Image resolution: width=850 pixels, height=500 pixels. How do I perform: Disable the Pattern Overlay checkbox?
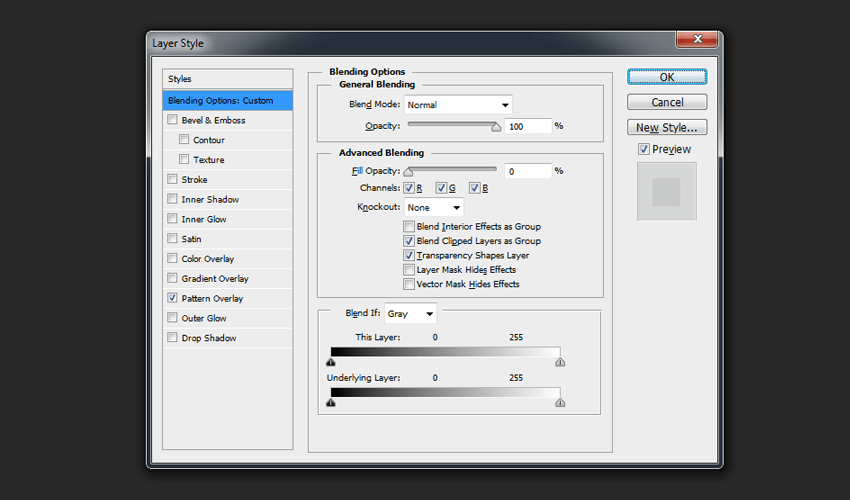point(173,298)
